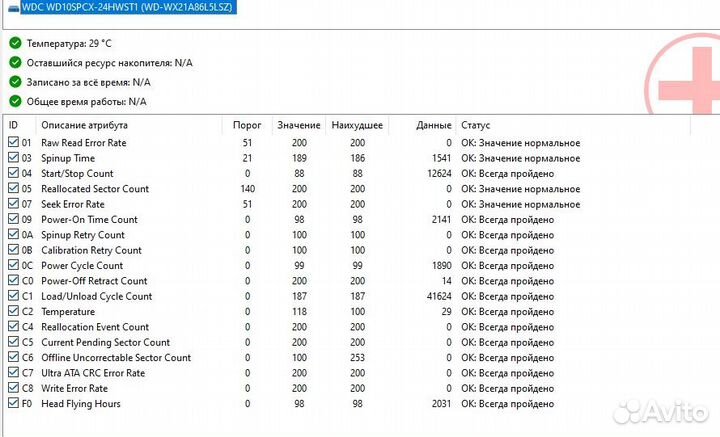Sort by Значение column header
This screenshot has width=720, height=437.
click(x=297, y=125)
